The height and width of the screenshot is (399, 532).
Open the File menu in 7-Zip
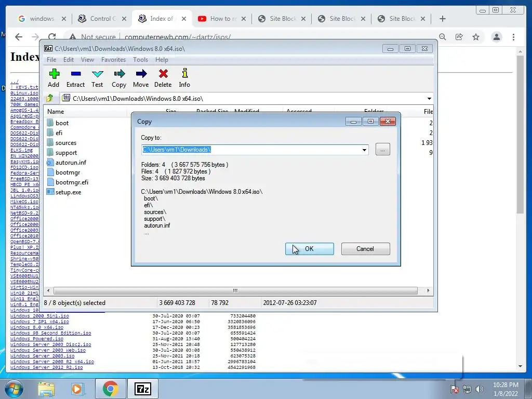pyautogui.click(x=51, y=60)
